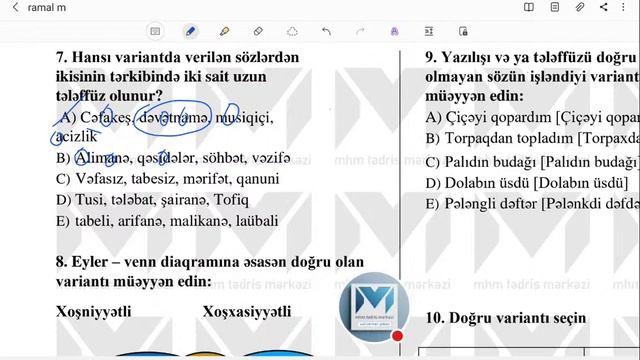Image resolution: width=640 pixels, height=360 pixels.
Task: Toggle the canvas lock icon
Action: (463, 31)
